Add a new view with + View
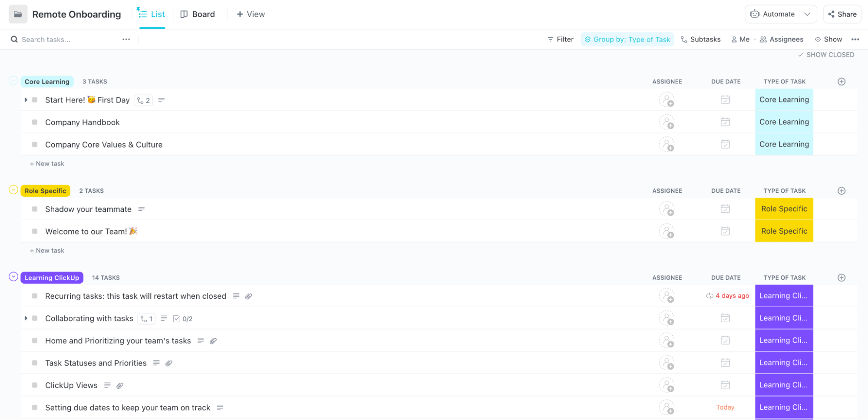 pyautogui.click(x=251, y=14)
